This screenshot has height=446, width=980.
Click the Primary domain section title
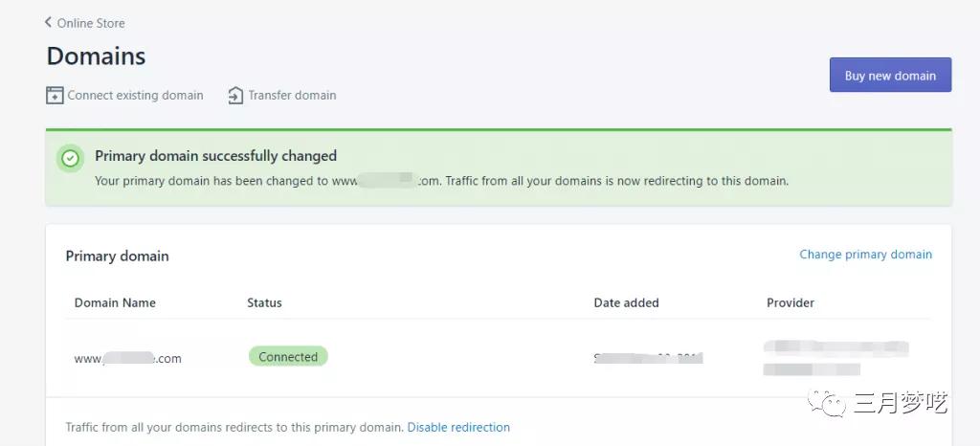click(x=117, y=256)
